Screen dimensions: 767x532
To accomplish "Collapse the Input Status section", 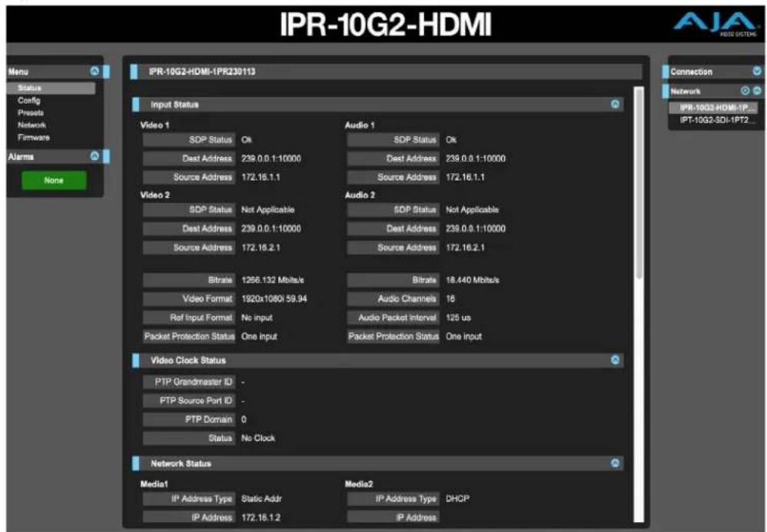I will [x=615, y=105].
